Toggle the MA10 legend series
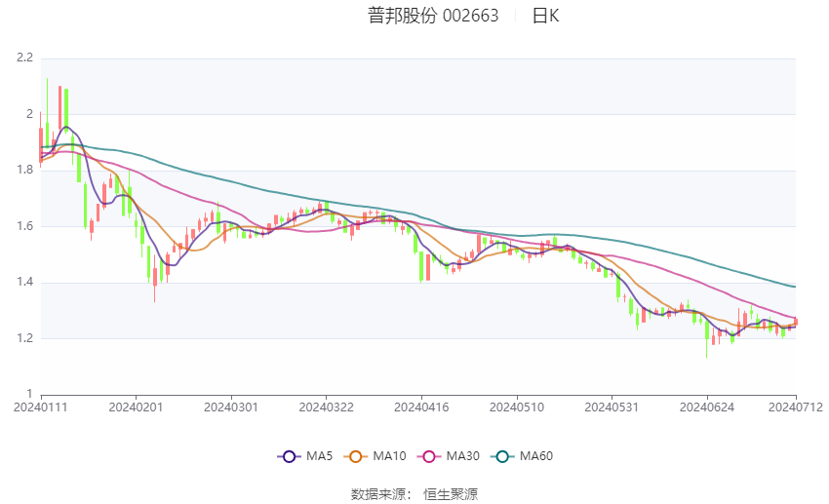Viewport: 829px width, 504px height. [375, 456]
